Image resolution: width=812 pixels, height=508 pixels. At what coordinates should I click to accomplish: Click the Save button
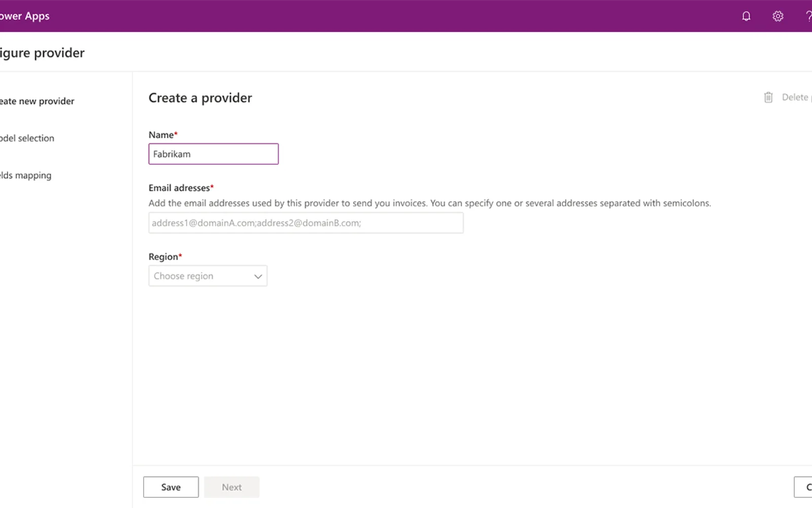pos(171,487)
